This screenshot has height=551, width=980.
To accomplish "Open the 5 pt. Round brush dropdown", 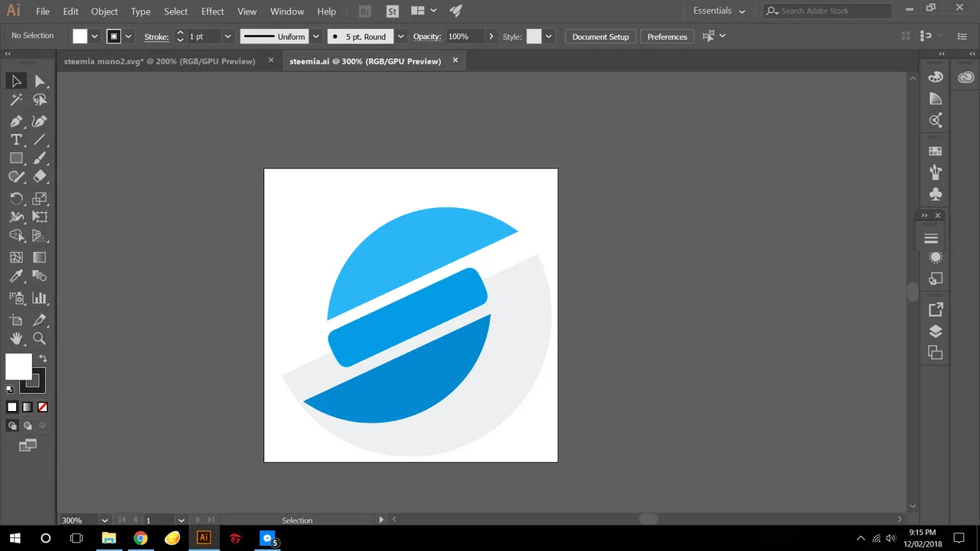I will click(400, 37).
